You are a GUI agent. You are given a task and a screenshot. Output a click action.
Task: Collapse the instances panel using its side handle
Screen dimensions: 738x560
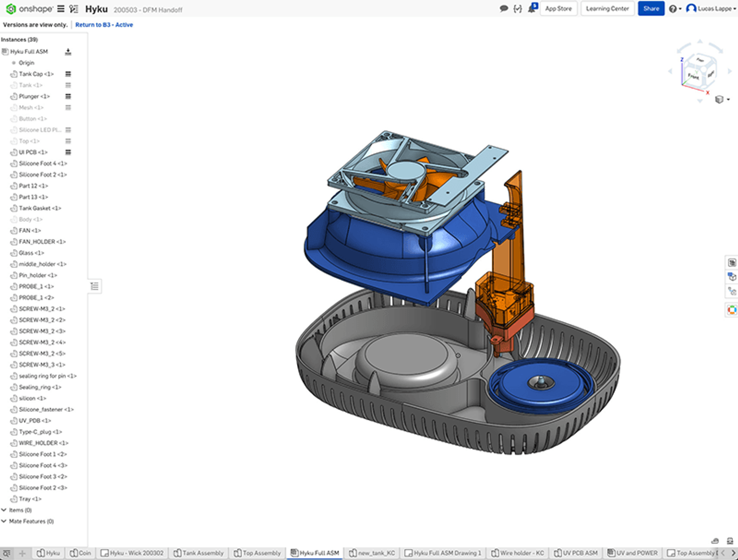tap(95, 286)
